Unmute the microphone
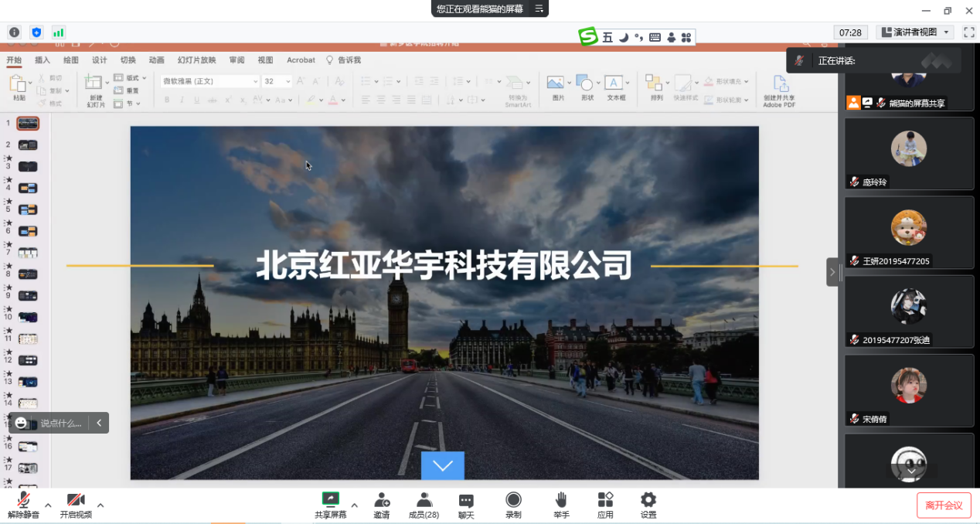The width and height of the screenshot is (980, 524). [23, 500]
